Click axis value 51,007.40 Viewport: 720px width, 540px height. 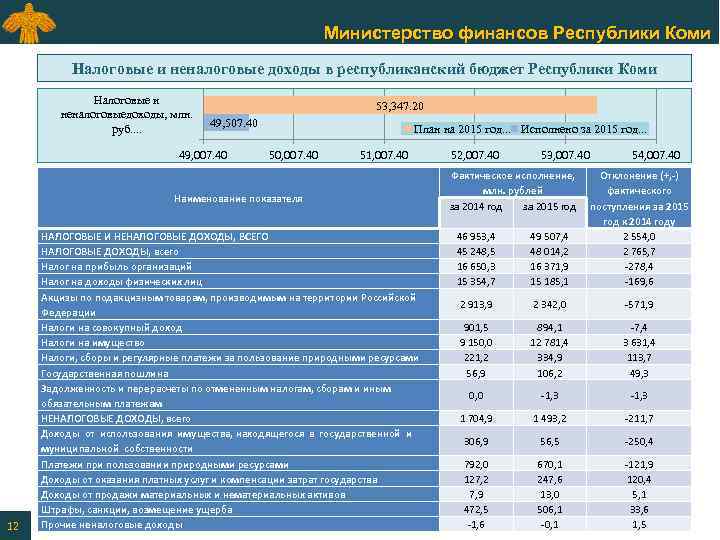(384, 155)
